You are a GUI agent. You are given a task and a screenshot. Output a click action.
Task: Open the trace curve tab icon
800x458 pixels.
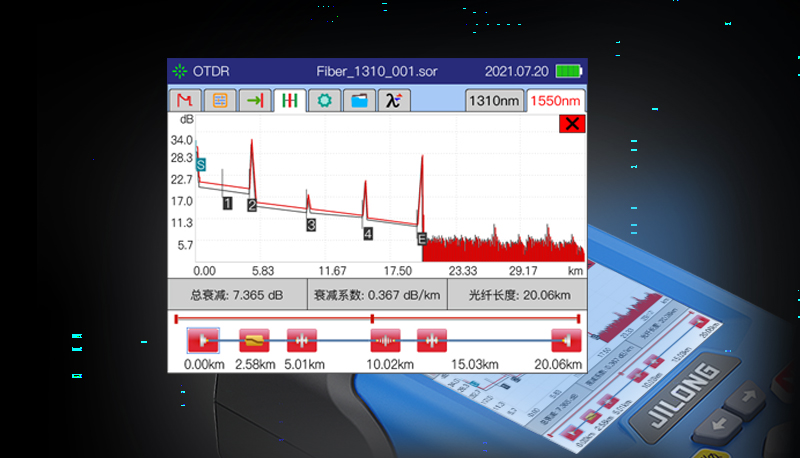(x=185, y=100)
